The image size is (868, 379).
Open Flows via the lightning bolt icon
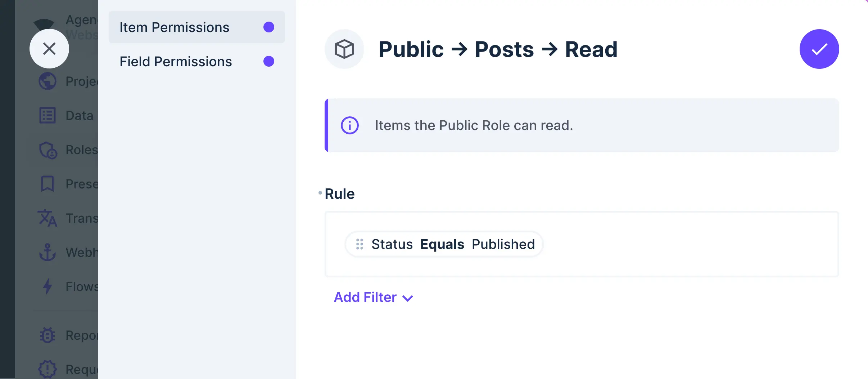[x=47, y=286]
